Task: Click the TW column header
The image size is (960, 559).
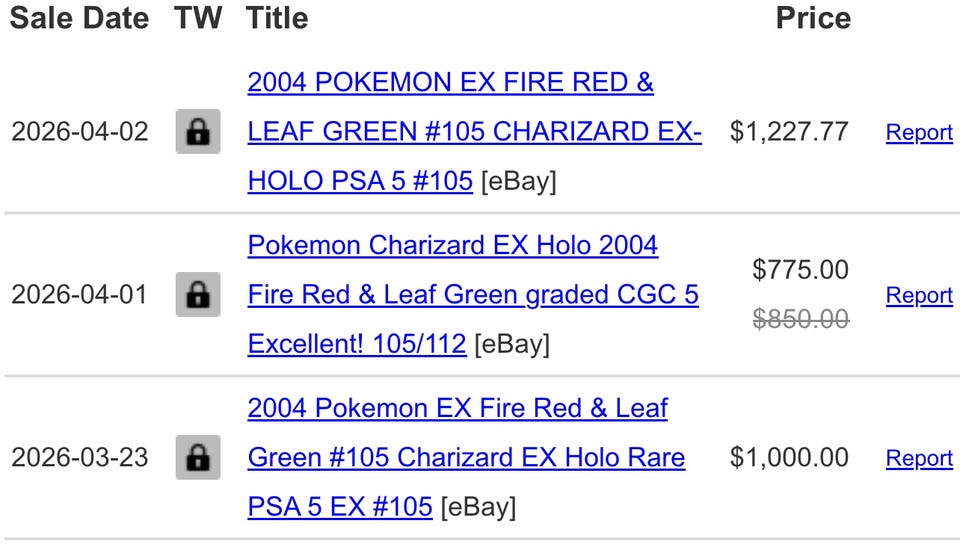Action: click(x=198, y=18)
